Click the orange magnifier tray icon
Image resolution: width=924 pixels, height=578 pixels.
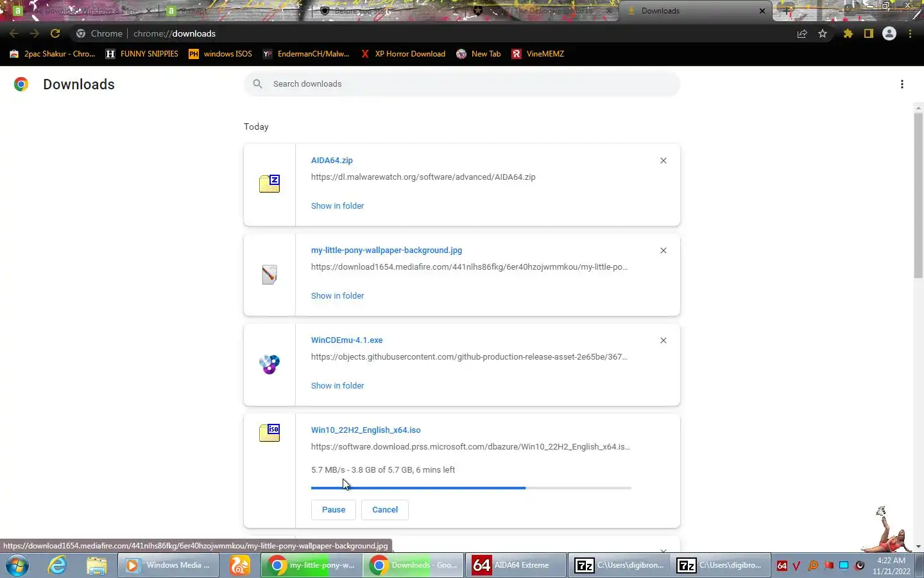(x=813, y=566)
